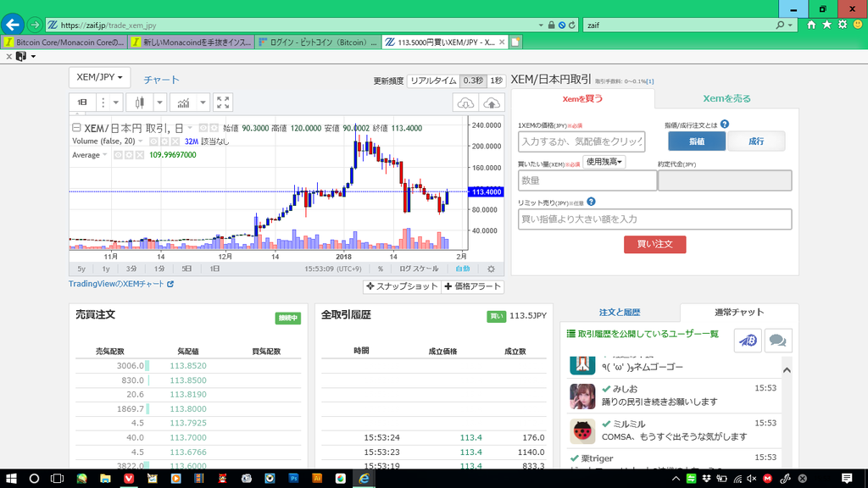868x488 pixels.
Task: Select the 成行 market order type
Action: (756, 141)
